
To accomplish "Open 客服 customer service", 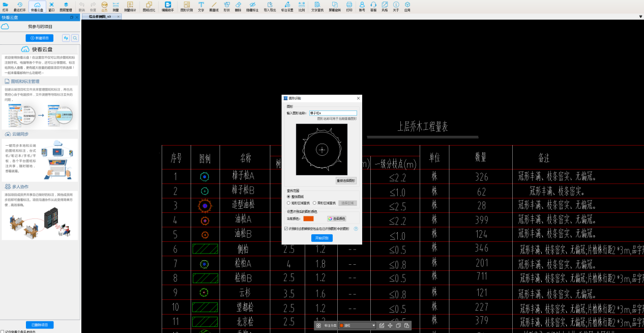I will [373, 6].
